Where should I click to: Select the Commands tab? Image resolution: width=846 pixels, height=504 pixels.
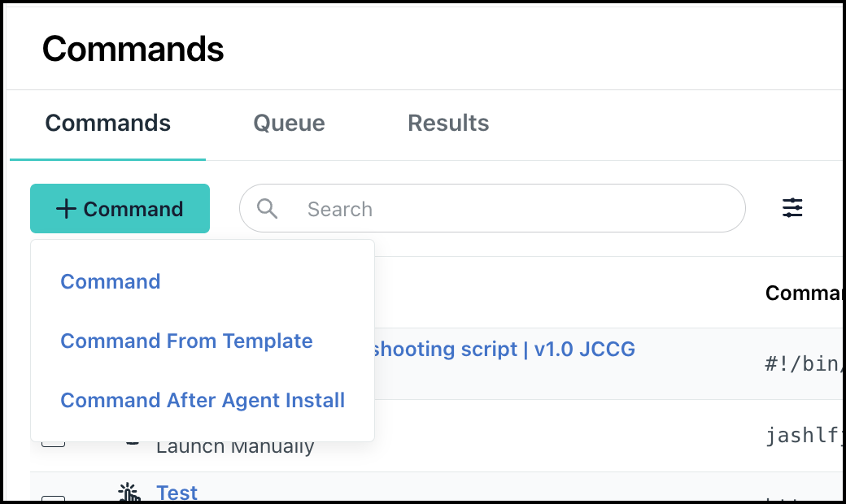pyautogui.click(x=107, y=124)
